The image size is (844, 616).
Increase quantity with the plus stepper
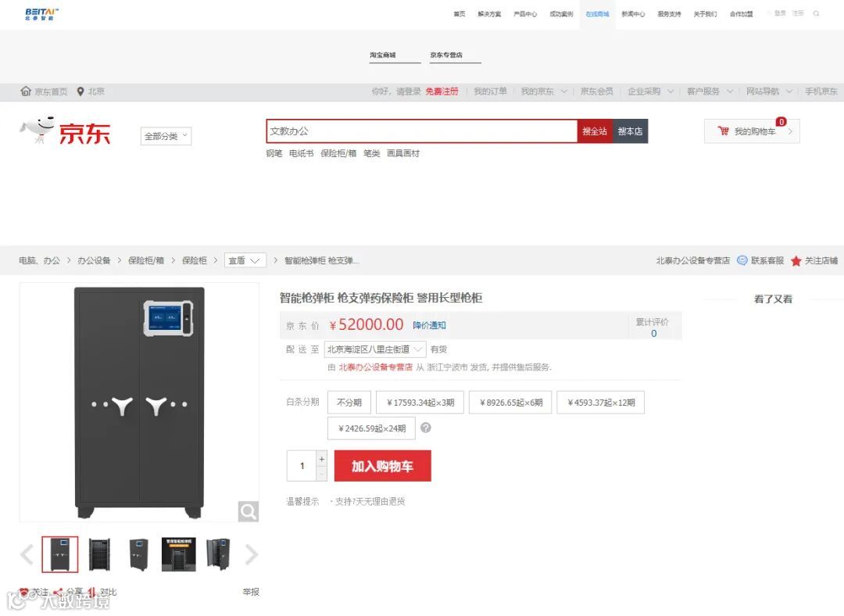coord(321,459)
